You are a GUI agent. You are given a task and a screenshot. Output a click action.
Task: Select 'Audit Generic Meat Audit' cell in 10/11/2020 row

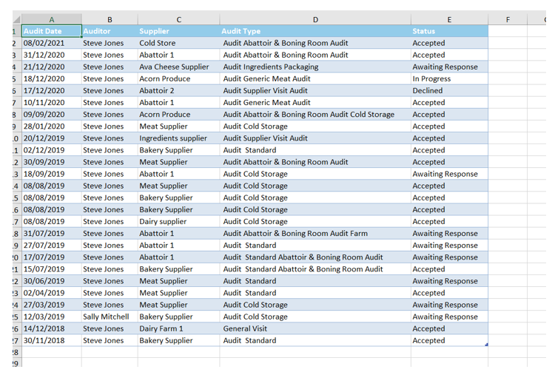(x=315, y=103)
